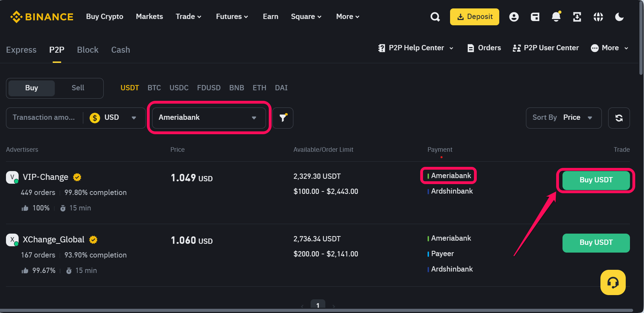Select the Sell toggle
Image resolution: width=644 pixels, height=313 pixels.
click(78, 88)
